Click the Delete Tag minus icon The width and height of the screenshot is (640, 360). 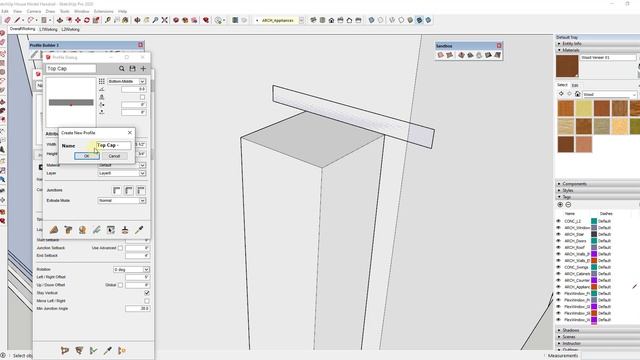coord(568,204)
